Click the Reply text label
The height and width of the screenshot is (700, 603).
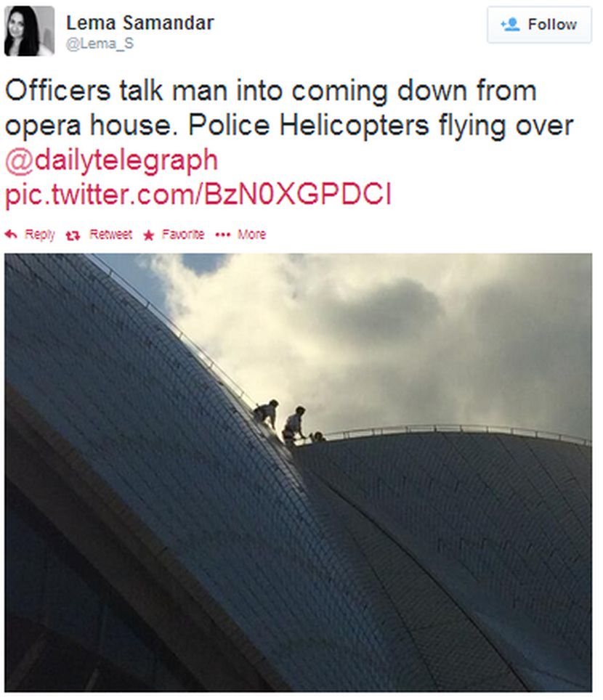point(40,235)
